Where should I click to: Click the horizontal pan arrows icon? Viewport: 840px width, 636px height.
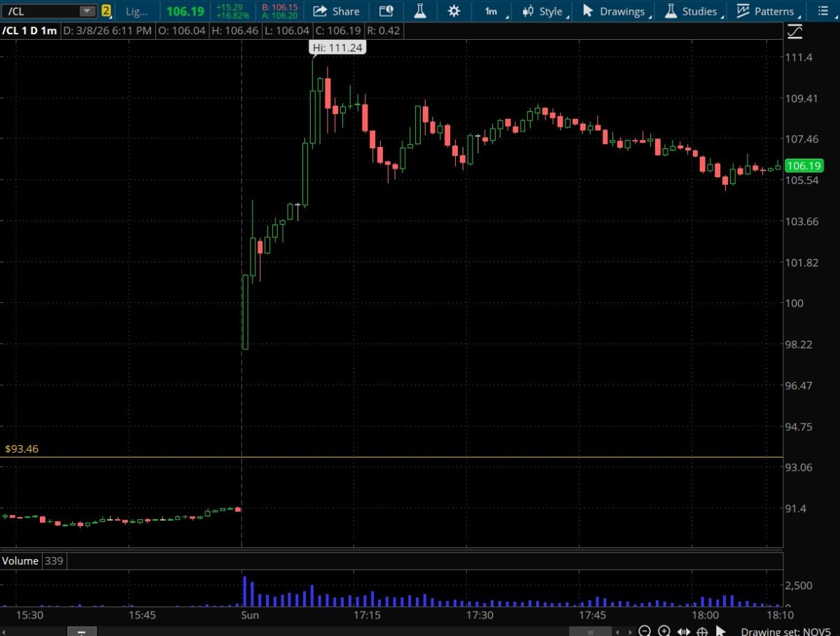(683, 630)
